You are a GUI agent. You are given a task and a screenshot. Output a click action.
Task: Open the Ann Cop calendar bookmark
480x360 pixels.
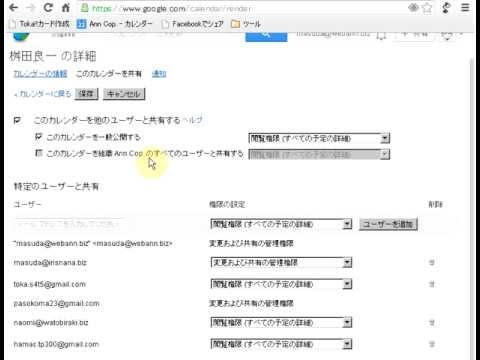tap(114, 24)
